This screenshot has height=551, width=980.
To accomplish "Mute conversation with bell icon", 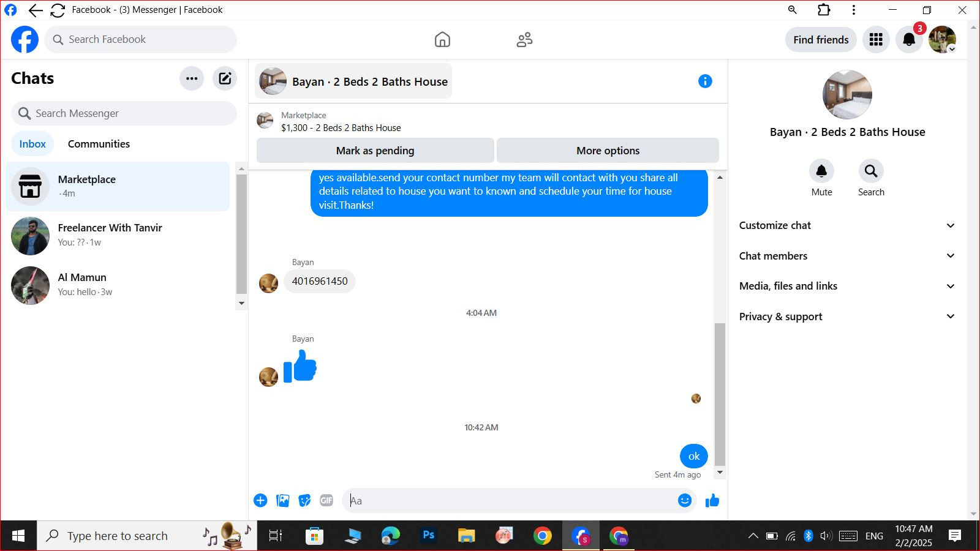I will [x=821, y=171].
